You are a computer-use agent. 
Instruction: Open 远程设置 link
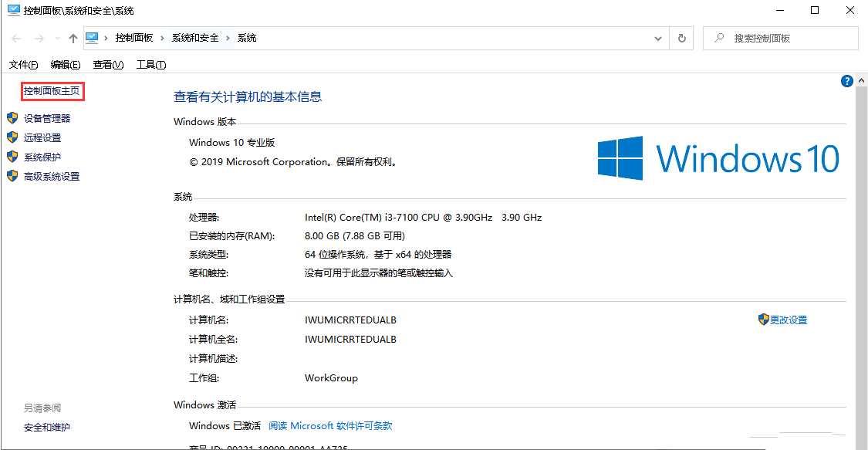coord(42,138)
